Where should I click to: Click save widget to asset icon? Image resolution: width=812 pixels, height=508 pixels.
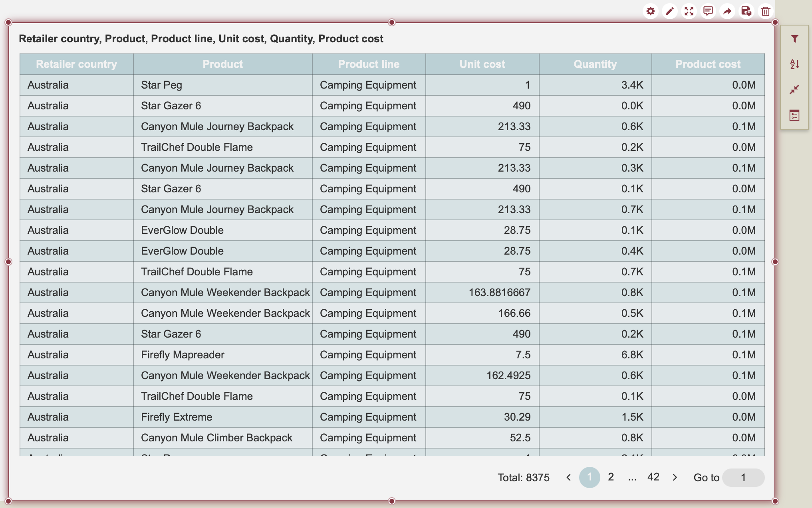746,11
